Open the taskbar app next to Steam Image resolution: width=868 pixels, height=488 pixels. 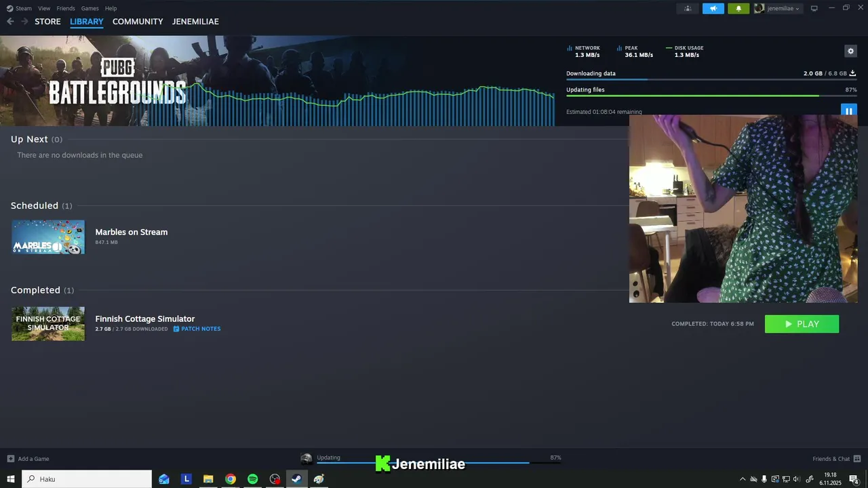(x=319, y=479)
